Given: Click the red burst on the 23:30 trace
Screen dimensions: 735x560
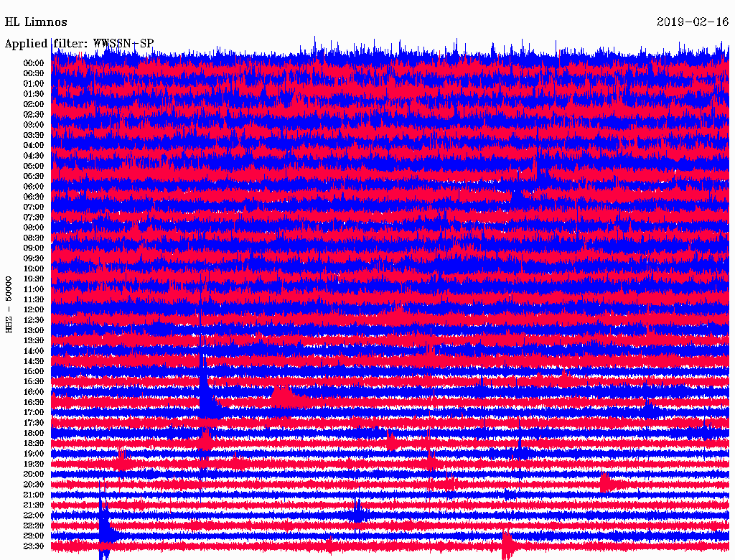Looking at the screenshot, I should [507, 546].
